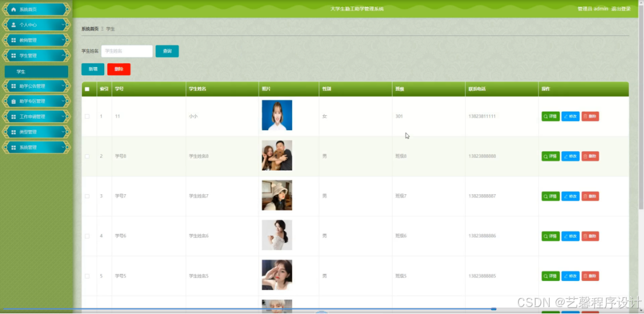Viewport: 644px width, 314px height.
Task: Click the grid icon beside 类型管理
Action: tap(13, 132)
